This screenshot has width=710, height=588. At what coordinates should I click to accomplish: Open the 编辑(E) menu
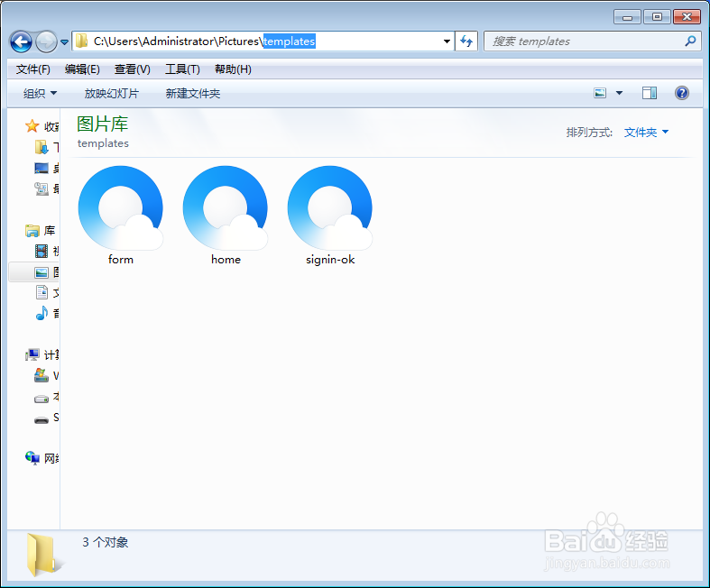[x=82, y=69]
